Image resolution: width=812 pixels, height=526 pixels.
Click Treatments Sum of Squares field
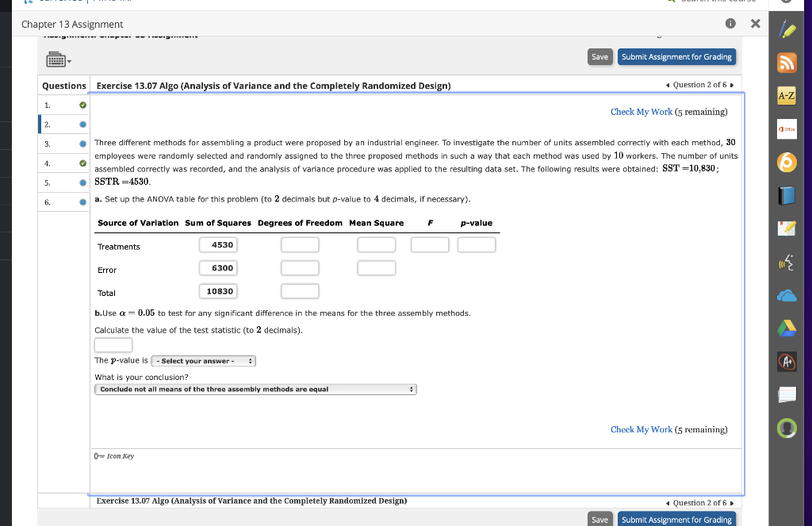click(x=218, y=244)
